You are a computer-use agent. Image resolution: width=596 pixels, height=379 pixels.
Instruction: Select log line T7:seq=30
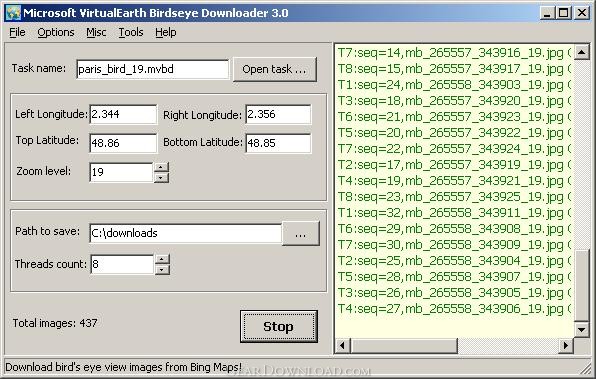pos(454,244)
